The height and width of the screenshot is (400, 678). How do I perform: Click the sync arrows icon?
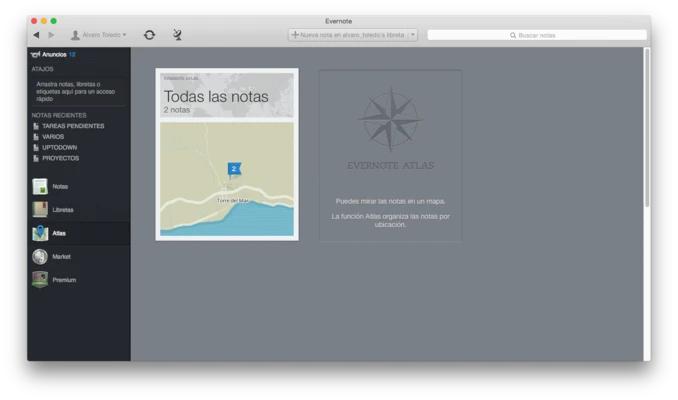(150, 35)
